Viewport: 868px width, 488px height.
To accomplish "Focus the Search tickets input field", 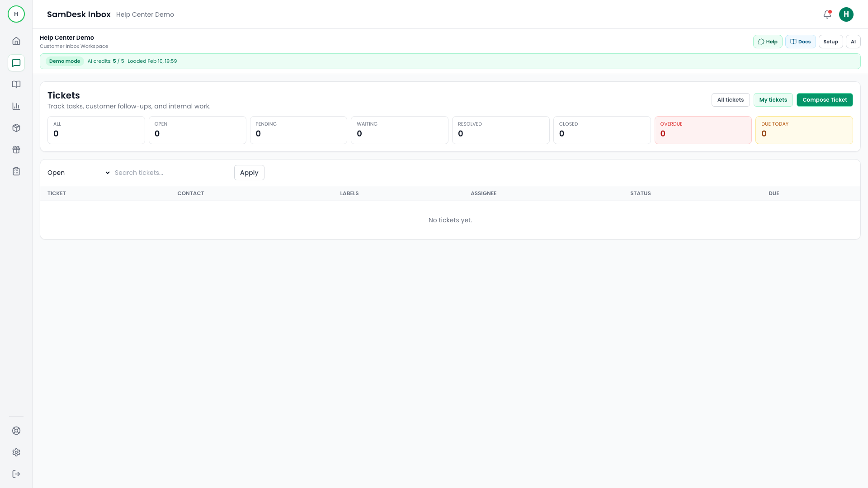I will [172, 173].
